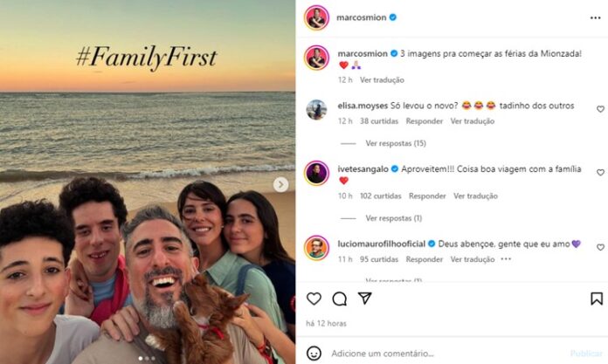The image size is (608, 364).
Task: Open the emoji picker in comment box
Action: pos(314,353)
